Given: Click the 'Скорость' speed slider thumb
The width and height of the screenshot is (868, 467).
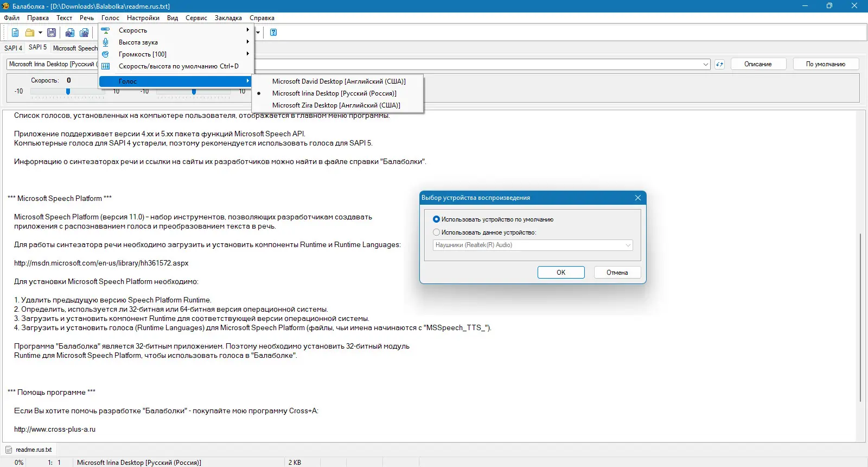Looking at the screenshot, I should (68, 92).
